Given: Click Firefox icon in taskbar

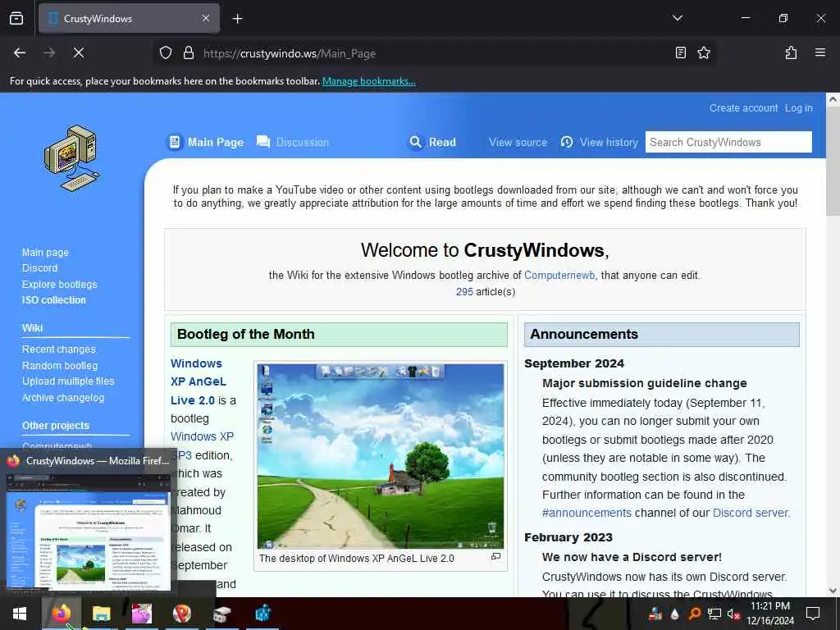Looking at the screenshot, I should (61, 614).
